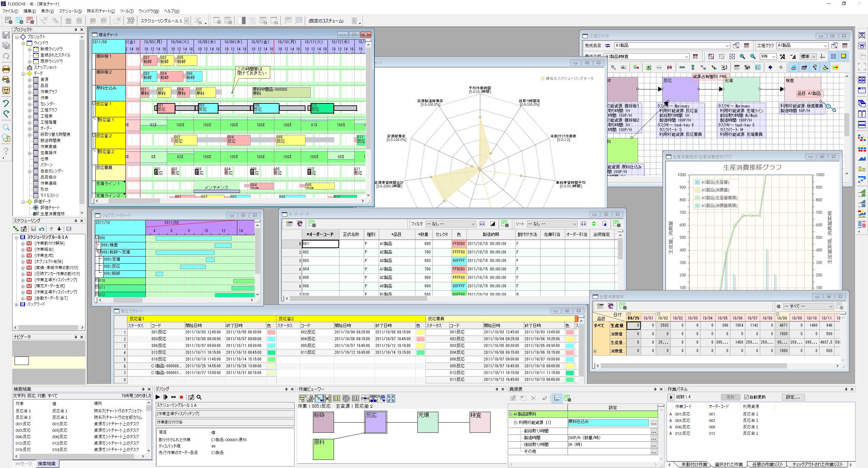Viewport: 868px width, 468px height.
Task: Click the blue back arrow in the 工程エディタ toolbar
Action: 770,67
